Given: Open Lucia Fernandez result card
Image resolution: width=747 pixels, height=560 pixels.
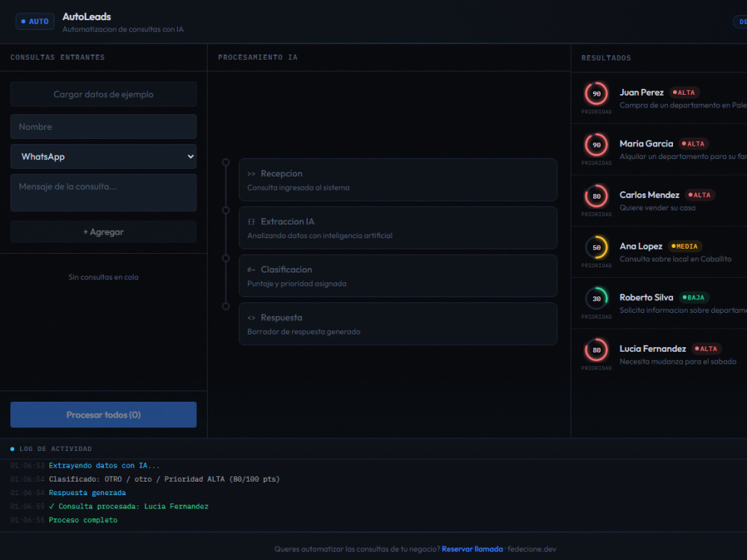Looking at the screenshot, I should (659, 355).
